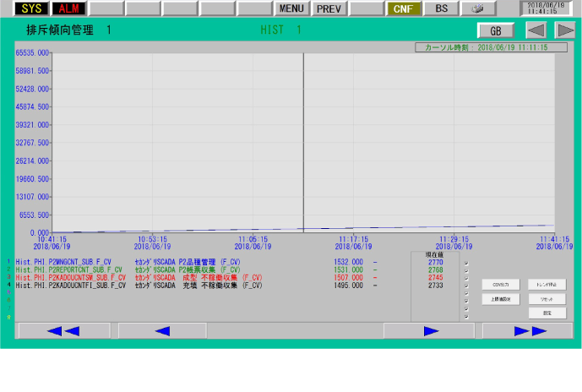Toggle pen 2 P2REPORTCNT checkbox

[x=466, y=271]
